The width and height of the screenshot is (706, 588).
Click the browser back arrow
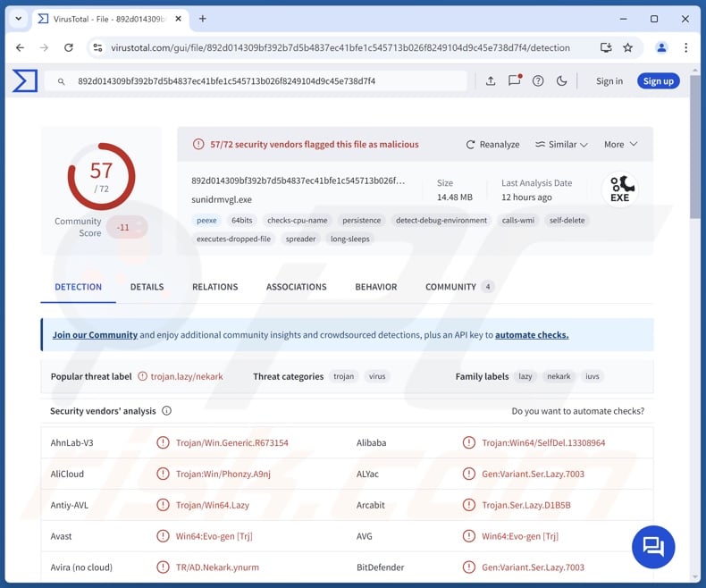click(x=20, y=47)
